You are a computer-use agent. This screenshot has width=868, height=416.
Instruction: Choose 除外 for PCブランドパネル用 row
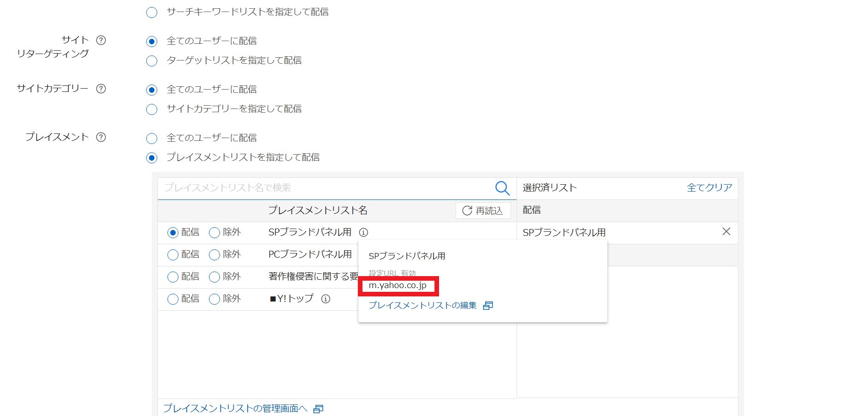click(214, 255)
